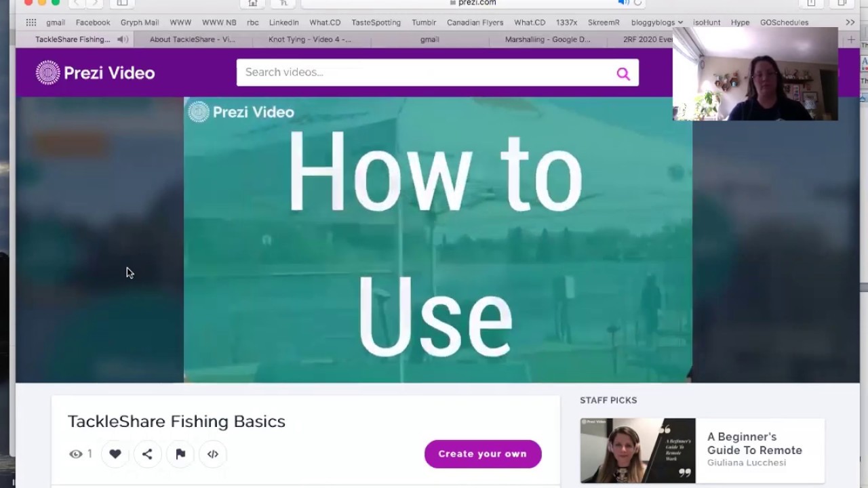The width and height of the screenshot is (868, 488).
Task: Open the gmail bookmark
Action: (x=56, y=22)
